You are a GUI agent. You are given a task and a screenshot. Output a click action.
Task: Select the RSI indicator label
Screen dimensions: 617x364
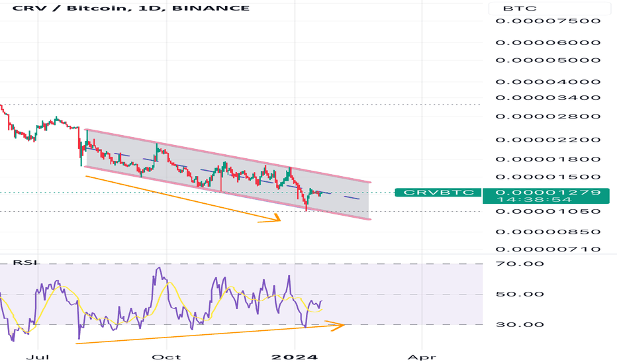25,263
